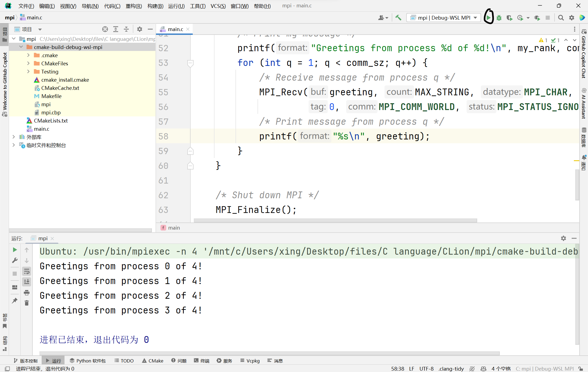
Task: Collapse the cmake-build-debug-wsl-mpi folder
Action: pyautogui.click(x=21, y=47)
